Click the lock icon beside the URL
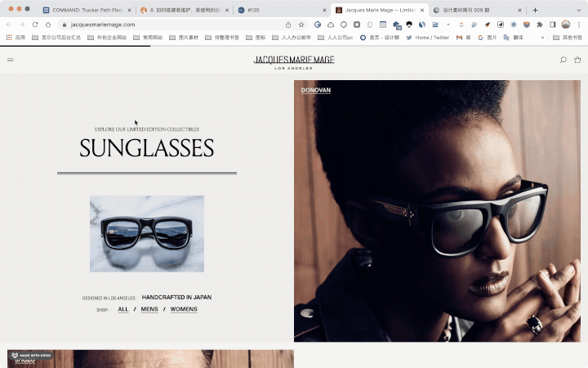Viewport: 588px width, 368px height. point(65,25)
